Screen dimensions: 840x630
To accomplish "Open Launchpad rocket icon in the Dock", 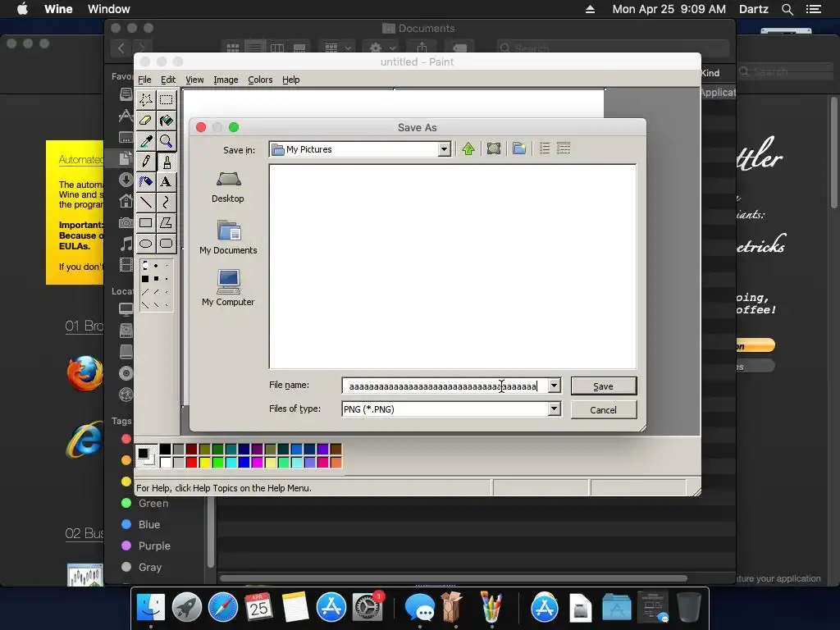I will (187, 608).
